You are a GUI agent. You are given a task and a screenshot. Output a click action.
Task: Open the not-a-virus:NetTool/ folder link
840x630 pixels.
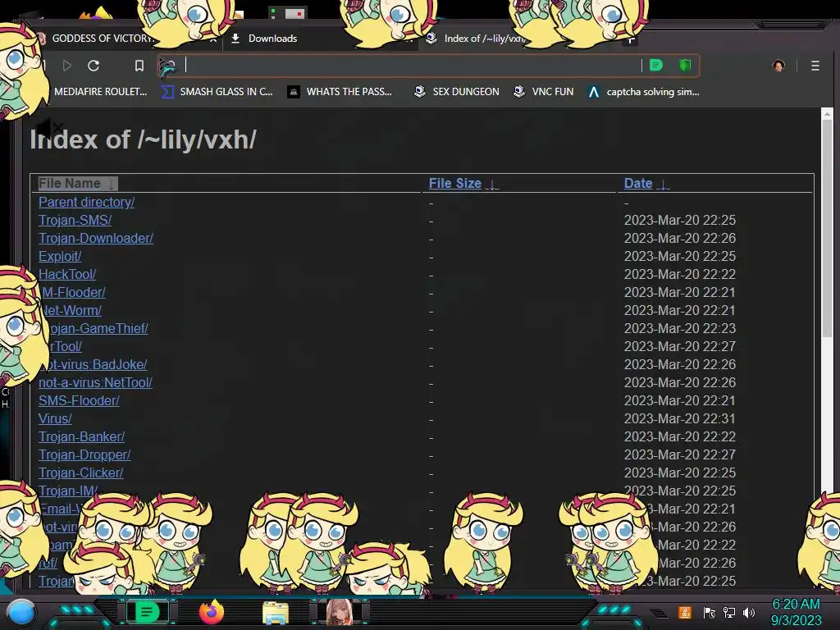pos(95,382)
